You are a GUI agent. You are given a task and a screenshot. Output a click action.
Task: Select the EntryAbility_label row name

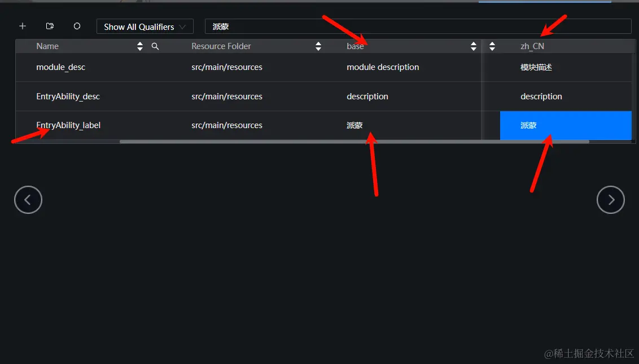tap(68, 125)
